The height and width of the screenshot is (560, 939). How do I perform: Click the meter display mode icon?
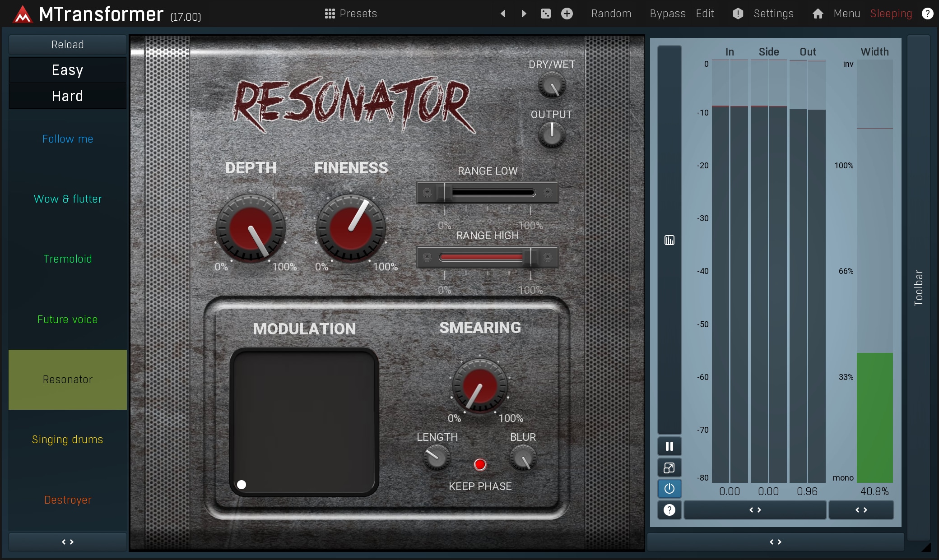[669, 240]
